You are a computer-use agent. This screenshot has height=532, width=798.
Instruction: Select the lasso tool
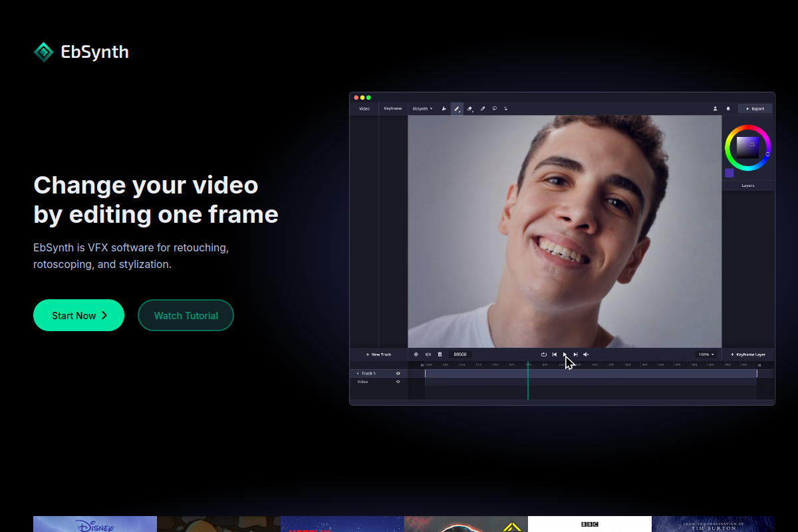pos(495,108)
